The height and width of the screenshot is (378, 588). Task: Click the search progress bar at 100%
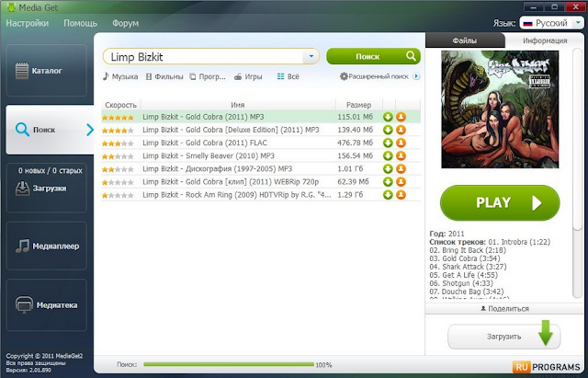point(229,364)
